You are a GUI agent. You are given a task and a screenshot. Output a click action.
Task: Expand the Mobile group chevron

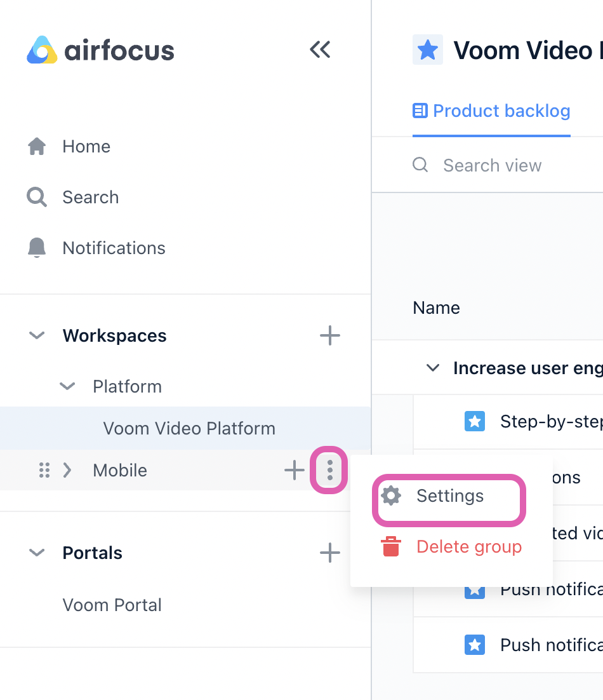[x=67, y=470]
